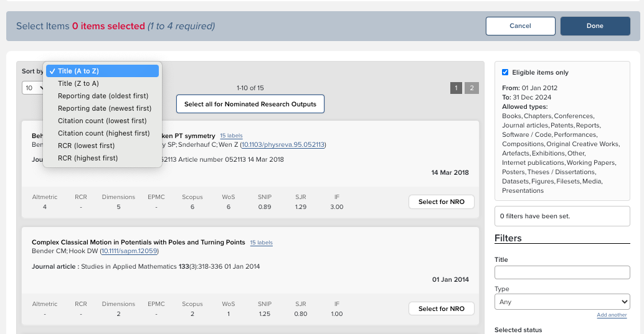Focus the Title filter text field
This screenshot has height=334, width=644.
tap(562, 272)
